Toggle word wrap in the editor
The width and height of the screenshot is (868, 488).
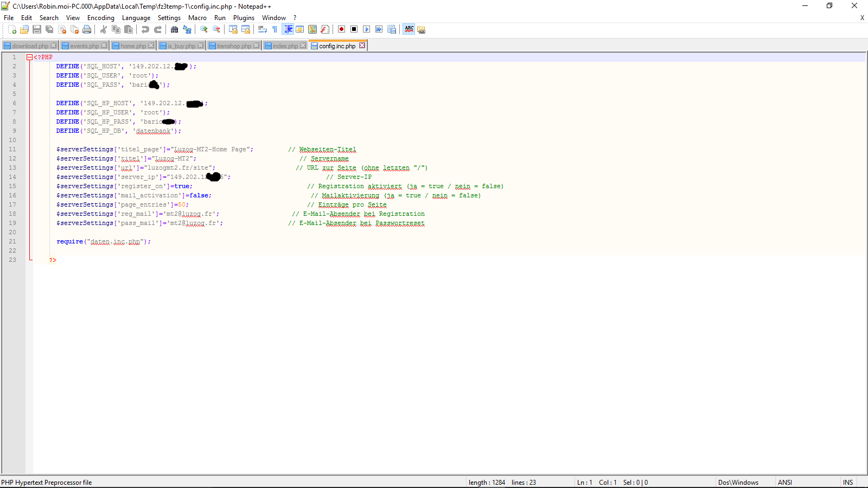pos(263,29)
